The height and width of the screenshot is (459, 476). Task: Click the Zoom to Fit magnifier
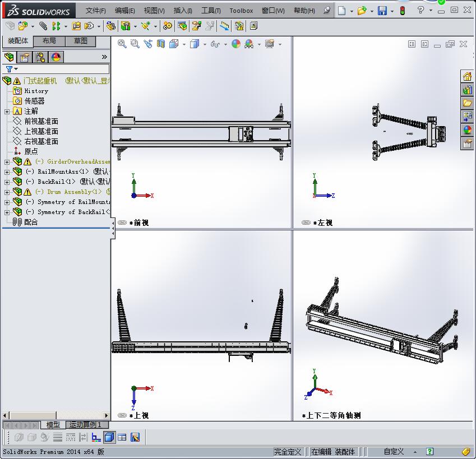(122, 44)
